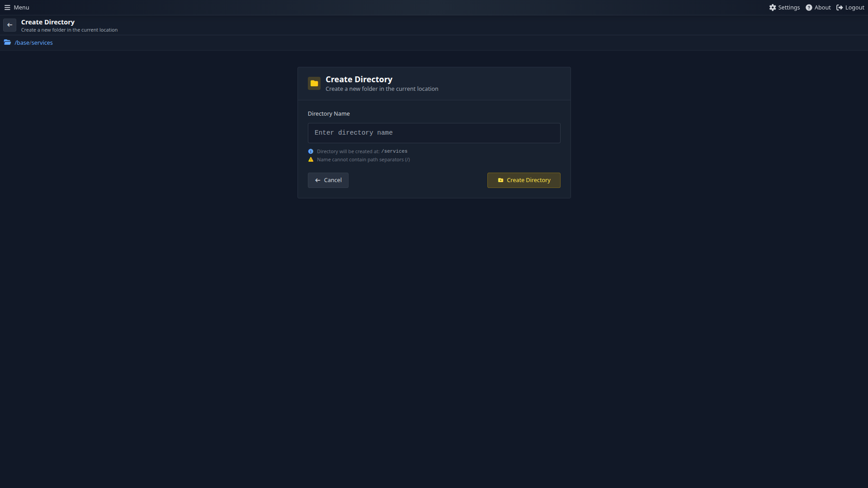Click the info icon about creation path
This screenshot has width=868, height=488.
pos(311,151)
